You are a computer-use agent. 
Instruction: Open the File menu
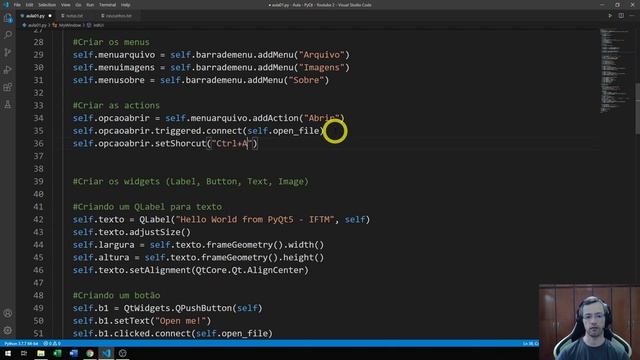[x=17, y=5]
